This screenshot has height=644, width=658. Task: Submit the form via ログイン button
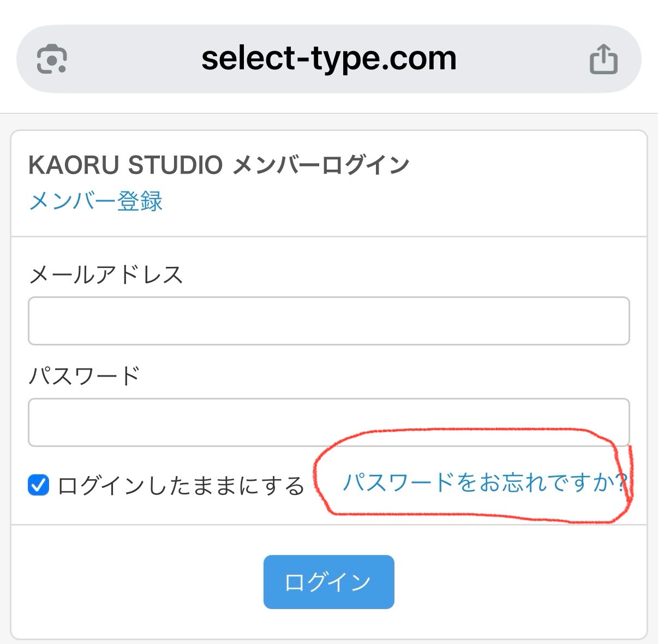tap(329, 582)
